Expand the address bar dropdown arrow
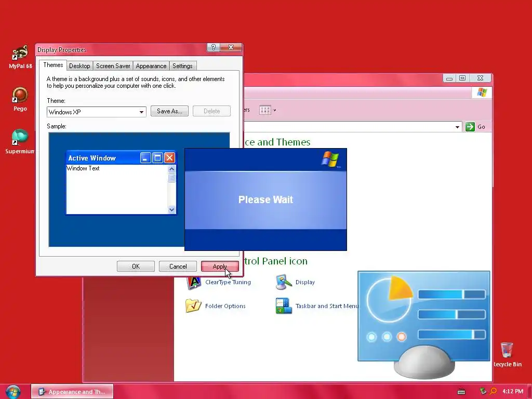This screenshot has height=399, width=532. (457, 127)
